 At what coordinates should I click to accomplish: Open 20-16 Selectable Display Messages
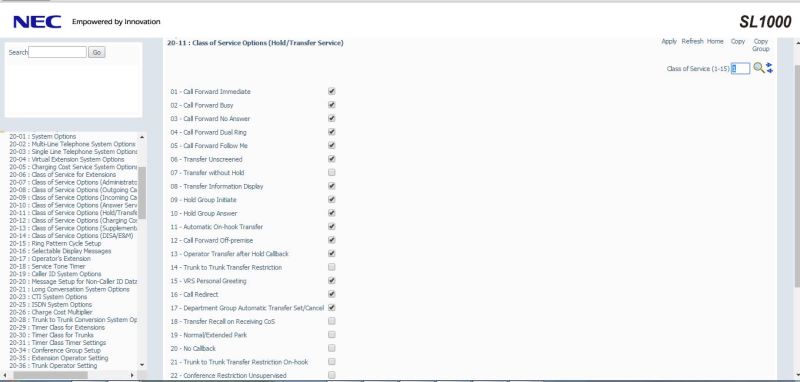click(x=60, y=251)
